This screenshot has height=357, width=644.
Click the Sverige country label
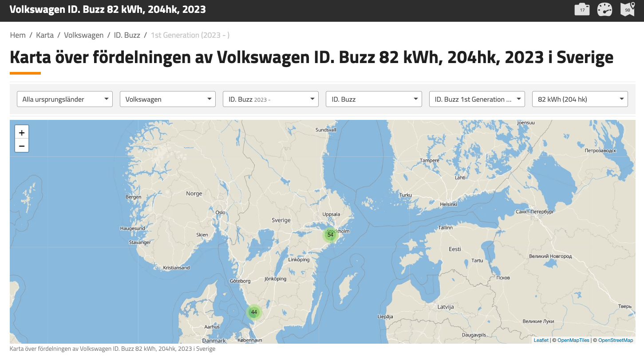pos(281,220)
